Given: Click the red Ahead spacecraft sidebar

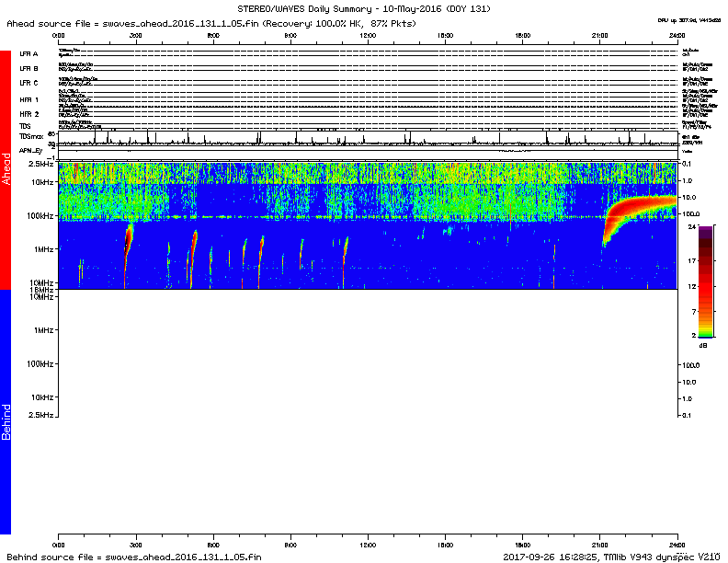Looking at the screenshot, I should pyautogui.click(x=6, y=170).
